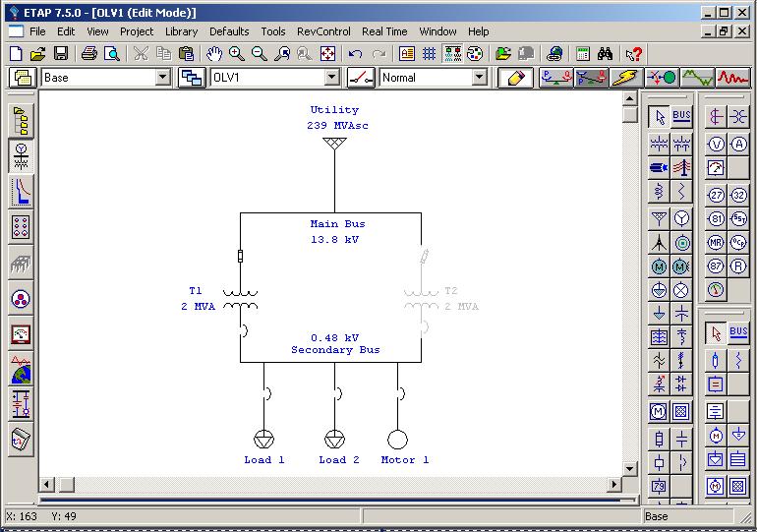Open Print Preview from the toolbar
This screenshot has height=532, width=757.
coord(111,53)
